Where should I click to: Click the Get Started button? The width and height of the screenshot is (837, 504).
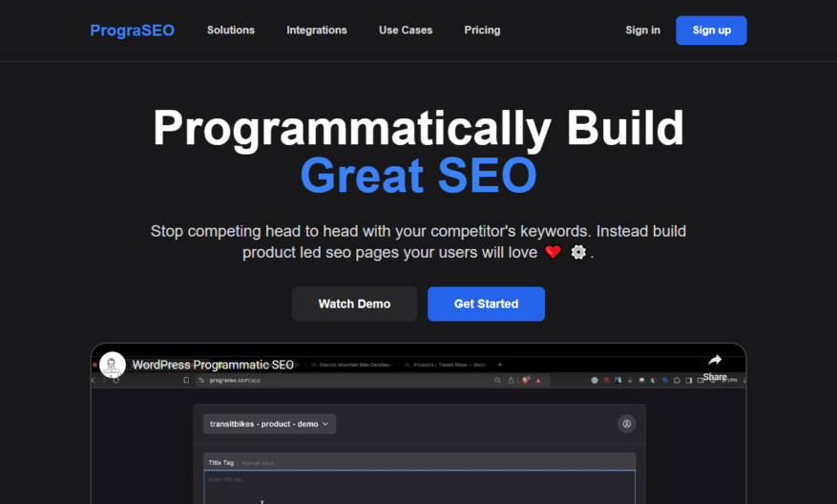point(487,304)
